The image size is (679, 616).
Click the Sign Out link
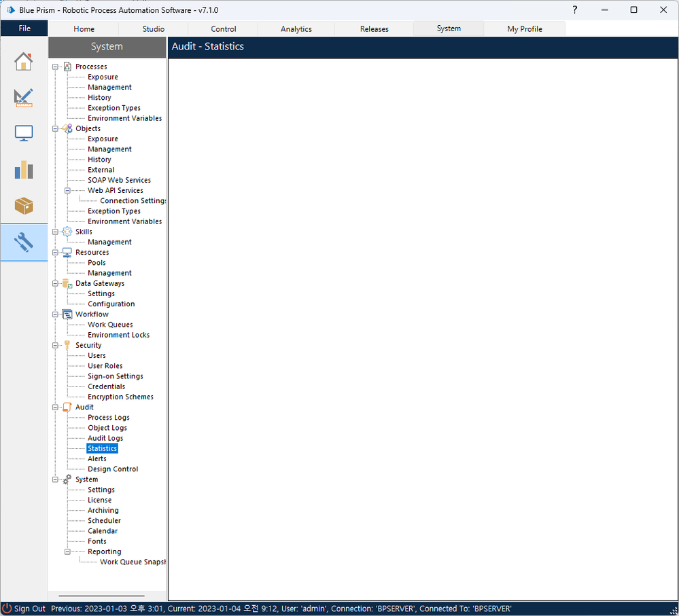tap(29, 609)
